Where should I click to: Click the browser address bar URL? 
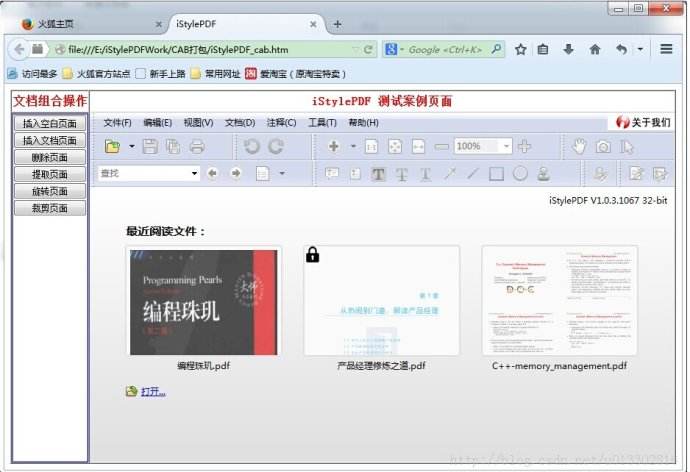click(178, 50)
